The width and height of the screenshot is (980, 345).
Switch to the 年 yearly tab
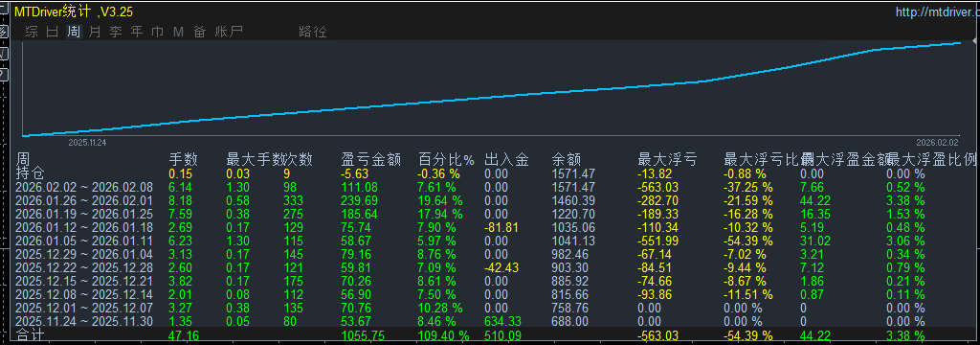tap(137, 32)
